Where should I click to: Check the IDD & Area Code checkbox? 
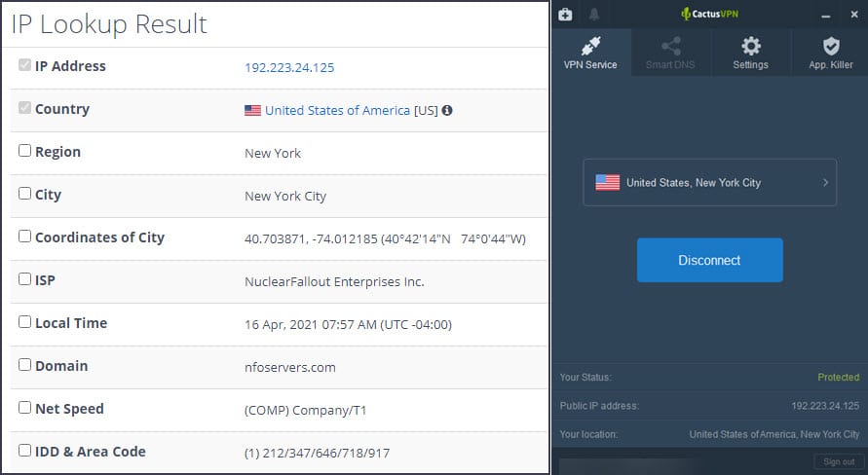pyautogui.click(x=24, y=450)
